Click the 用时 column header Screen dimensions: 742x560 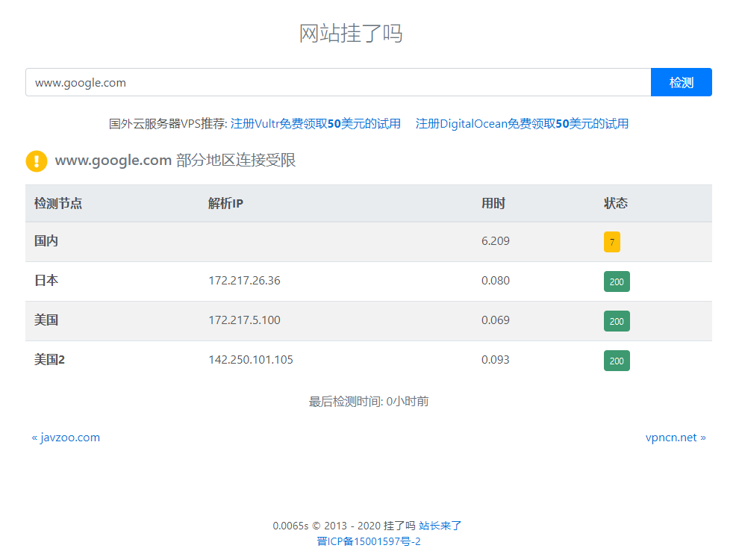(x=494, y=202)
